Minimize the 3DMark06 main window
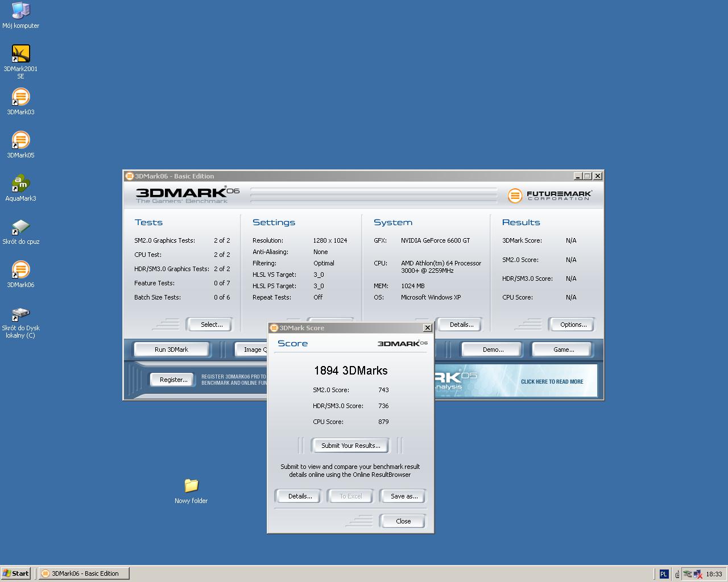The image size is (728, 582). click(578, 176)
